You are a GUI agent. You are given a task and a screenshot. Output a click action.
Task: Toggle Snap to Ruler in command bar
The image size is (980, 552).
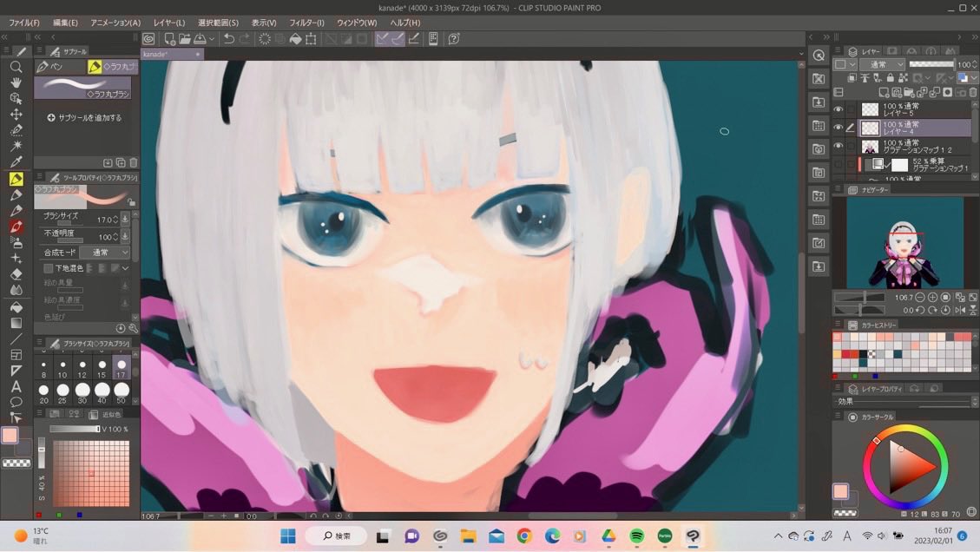point(382,39)
